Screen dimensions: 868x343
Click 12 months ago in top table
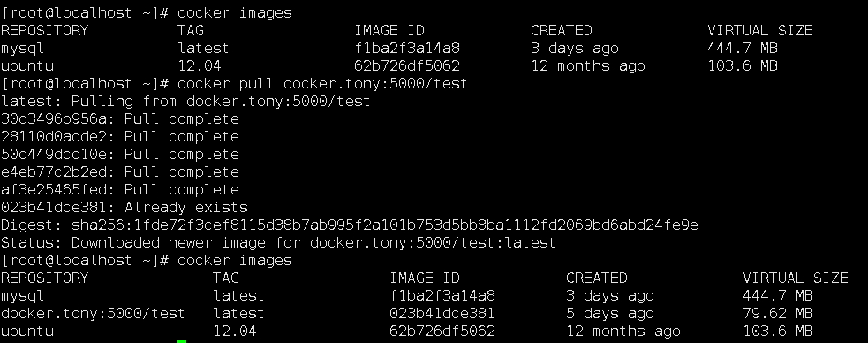click(x=588, y=66)
